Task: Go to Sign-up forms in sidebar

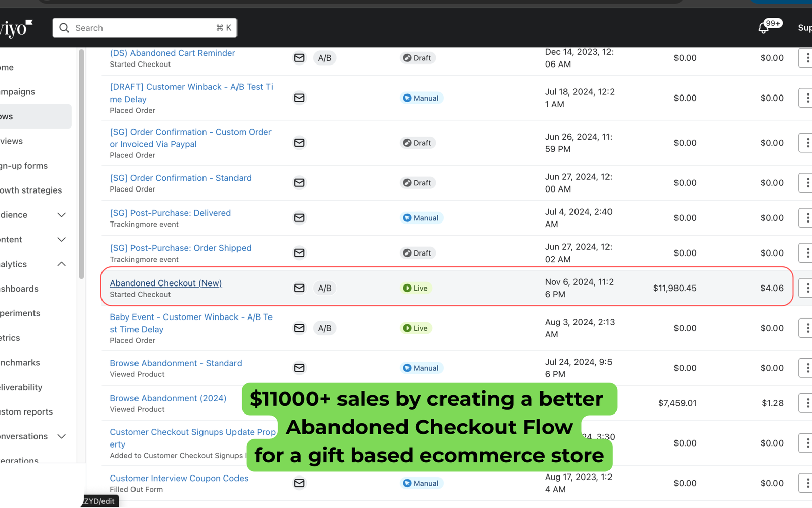Action: coord(24,166)
